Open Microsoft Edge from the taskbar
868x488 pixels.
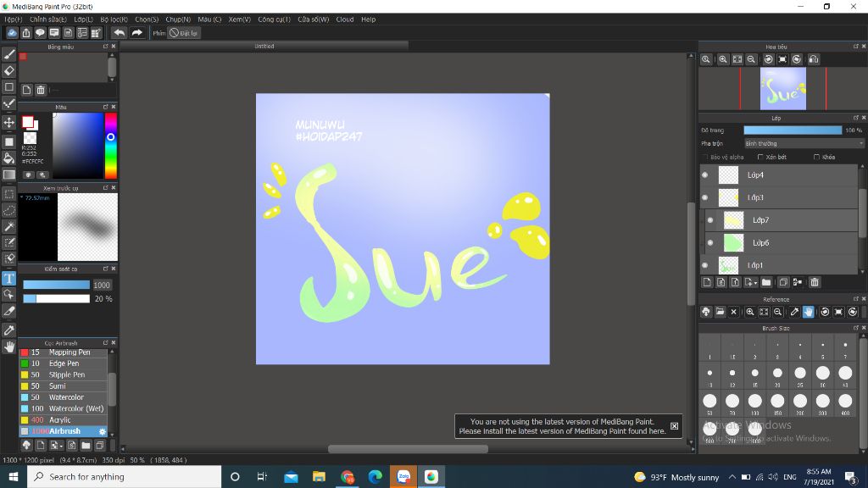tap(375, 477)
